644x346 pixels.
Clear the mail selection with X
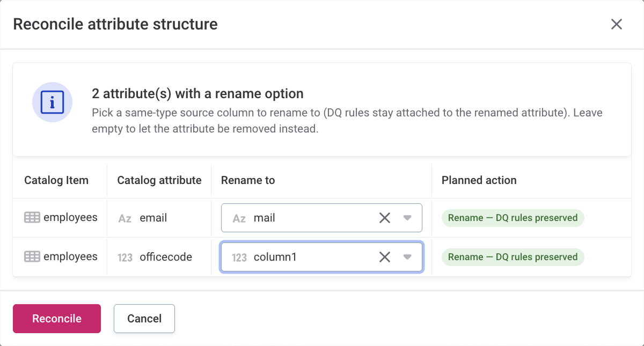click(x=385, y=218)
